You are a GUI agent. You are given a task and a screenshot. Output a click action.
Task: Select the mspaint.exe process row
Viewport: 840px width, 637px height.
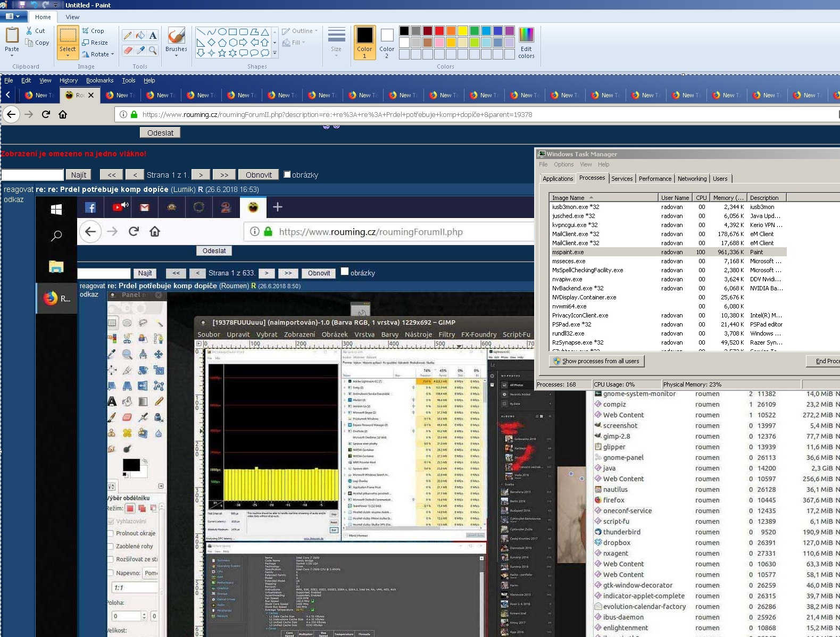[668, 252]
